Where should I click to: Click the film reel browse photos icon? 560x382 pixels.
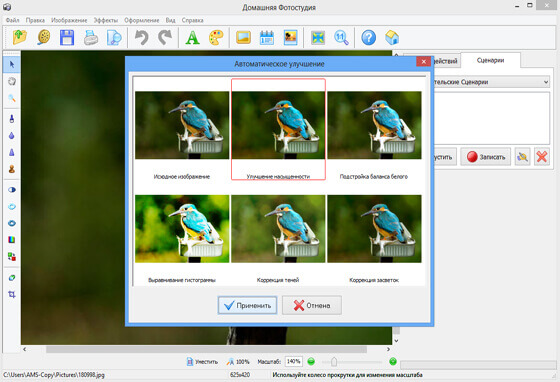click(44, 37)
